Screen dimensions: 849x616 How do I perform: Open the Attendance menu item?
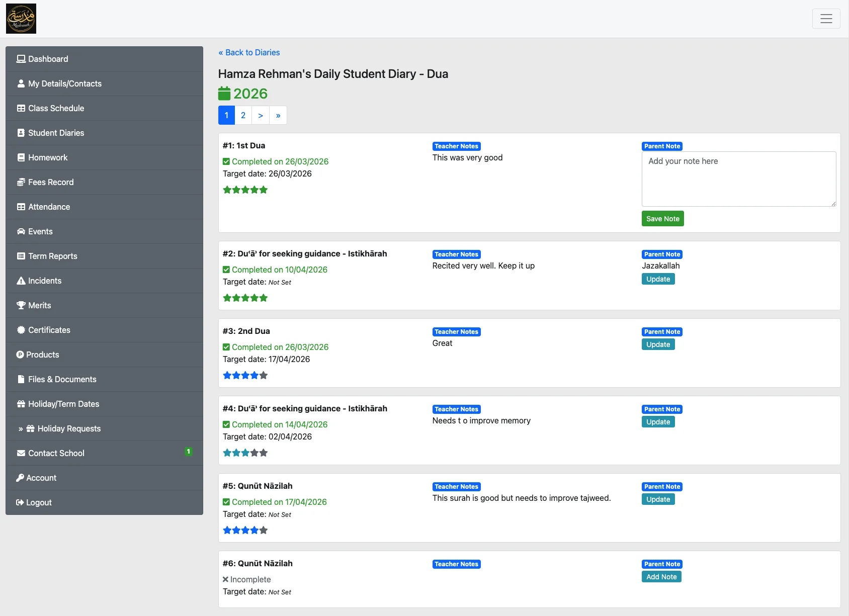point(105,207)
